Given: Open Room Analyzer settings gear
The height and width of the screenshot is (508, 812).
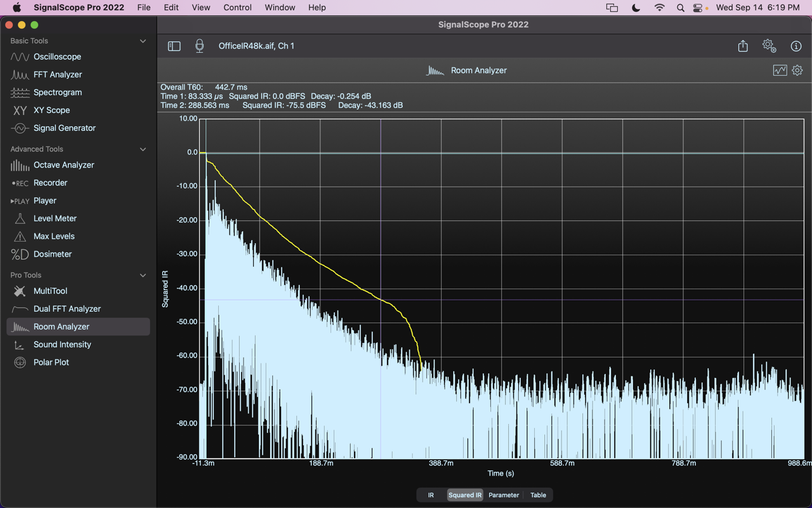Looking at the screenshot, I should point(797,70).
